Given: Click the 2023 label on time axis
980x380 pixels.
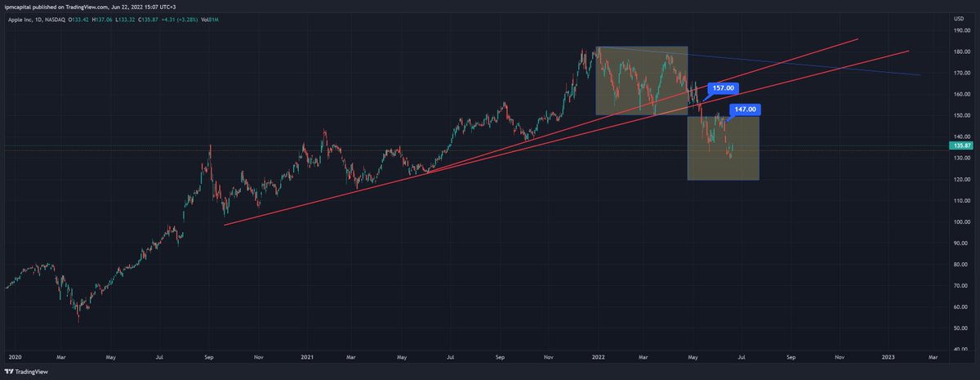Looking at the screenshot, I should coord(889,357).
